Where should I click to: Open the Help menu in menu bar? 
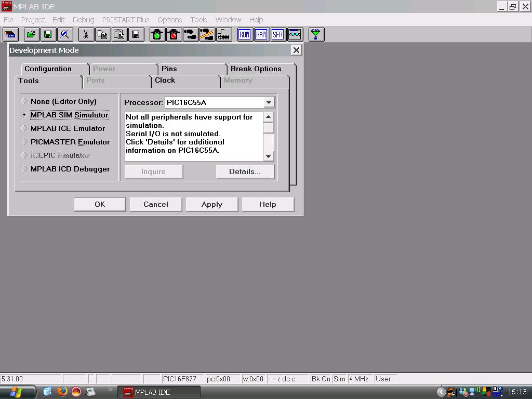pyautogui.click(x=256, y=20)
